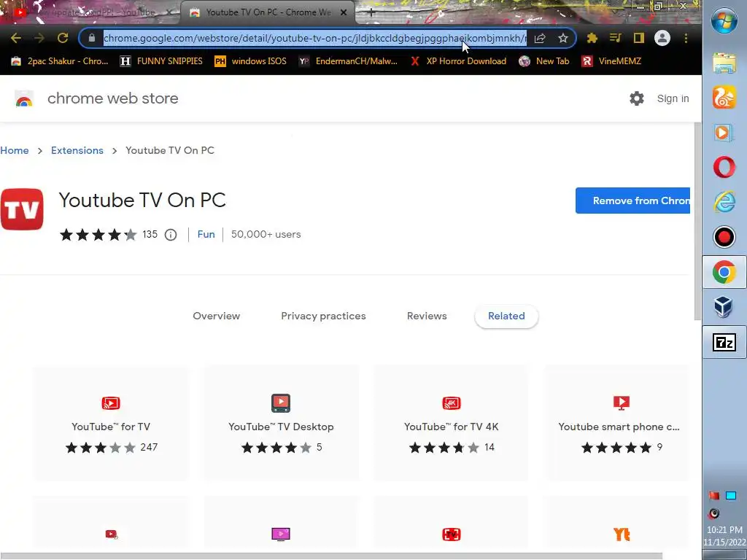Click the red flag tray icon

pyautogui.click(x=713, y=496)
